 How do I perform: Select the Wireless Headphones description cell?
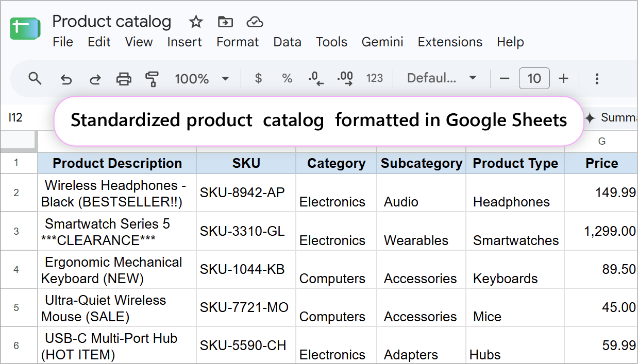click(x=117, y=193)
